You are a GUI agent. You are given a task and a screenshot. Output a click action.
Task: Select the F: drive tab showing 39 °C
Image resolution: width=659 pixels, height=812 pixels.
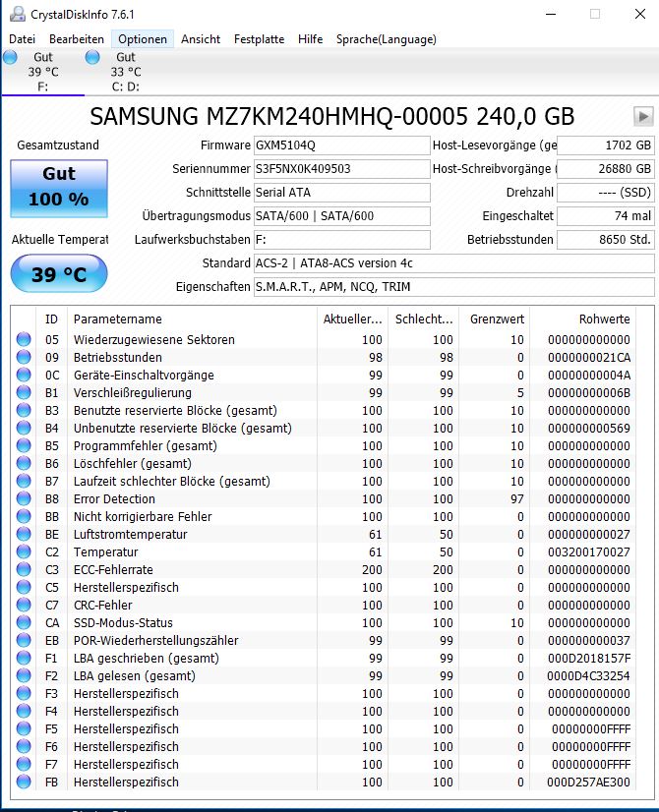tap(42, 72)
